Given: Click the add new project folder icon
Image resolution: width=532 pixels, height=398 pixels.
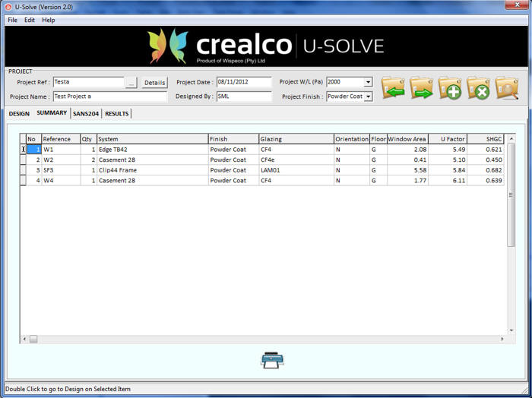Looking at the screenshot, I should (450, 89).
